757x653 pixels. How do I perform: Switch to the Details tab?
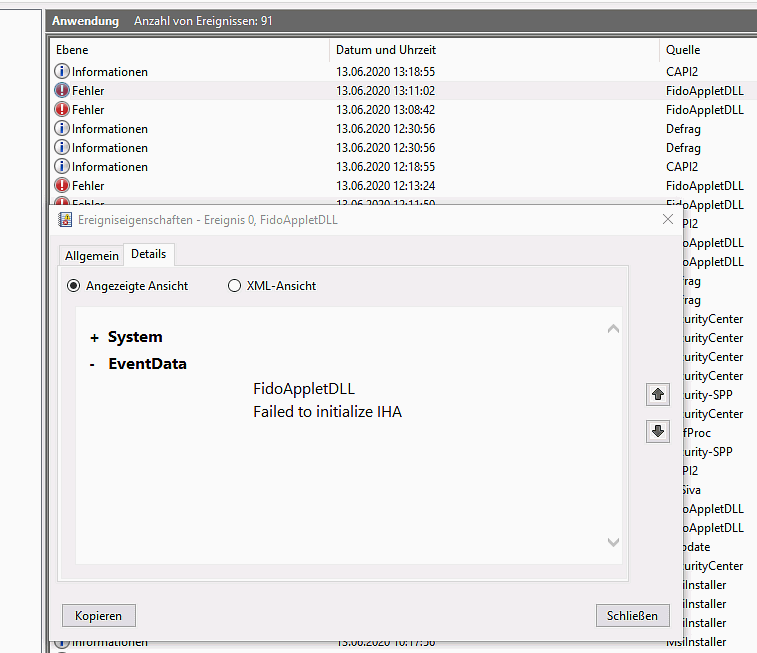[x=149, y=254]
